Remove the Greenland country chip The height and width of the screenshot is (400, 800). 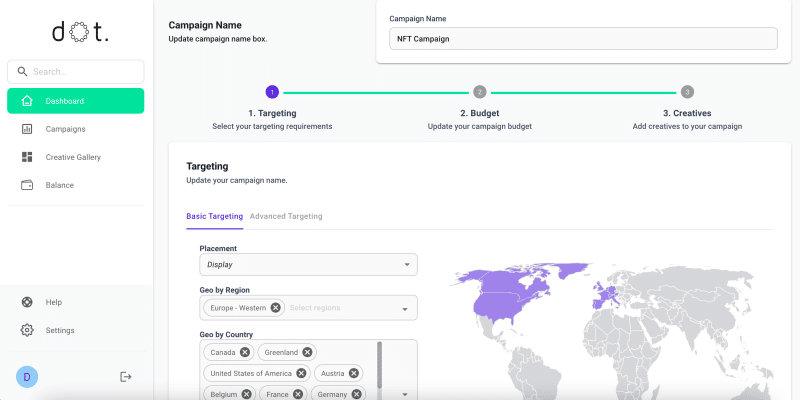(307, 352)
